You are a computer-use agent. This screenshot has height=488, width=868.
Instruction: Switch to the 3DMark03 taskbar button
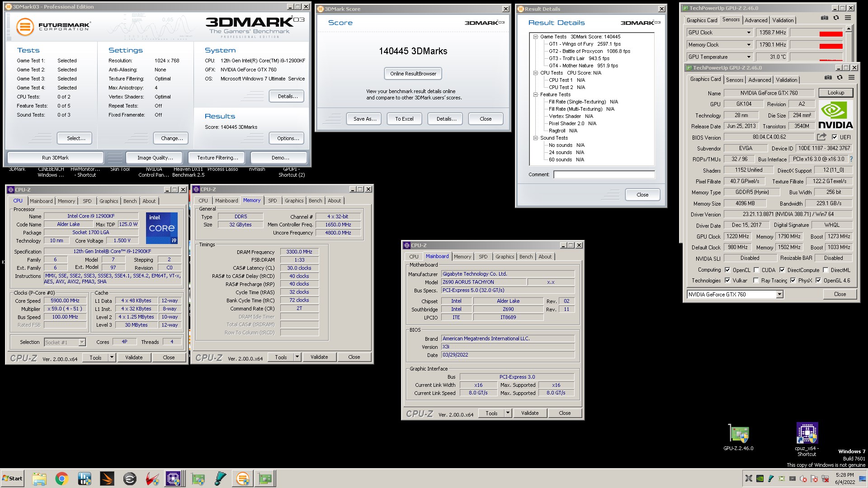click(x=243, y=479)
